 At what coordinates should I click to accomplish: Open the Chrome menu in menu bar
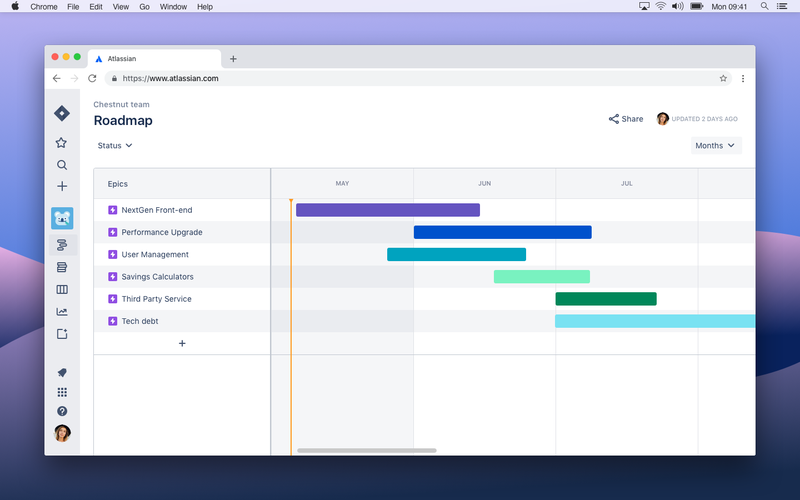pos(44,7)
